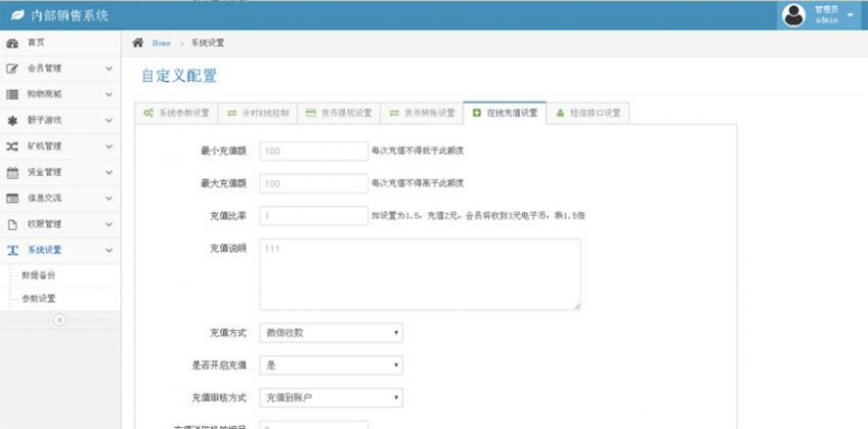Open the 是否开启充值 dropdown
The width and height of the screenshot is (868, 429).
coord(331,365)
